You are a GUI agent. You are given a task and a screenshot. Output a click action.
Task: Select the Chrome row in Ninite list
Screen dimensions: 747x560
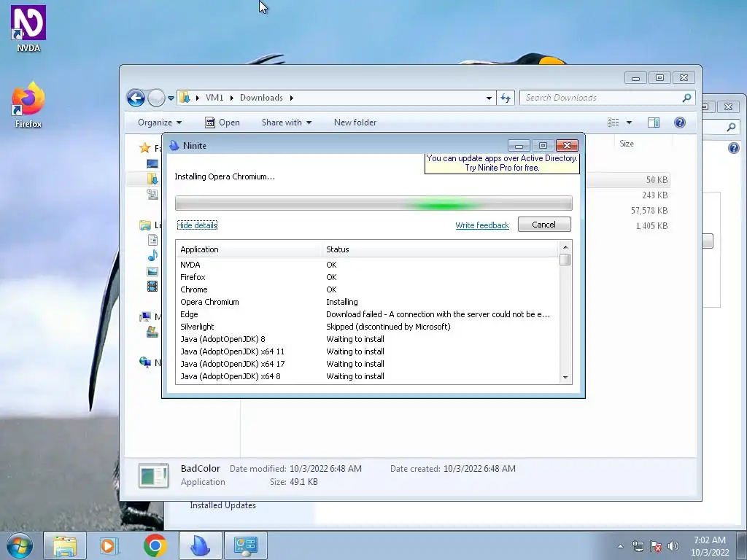coord(367,289)
